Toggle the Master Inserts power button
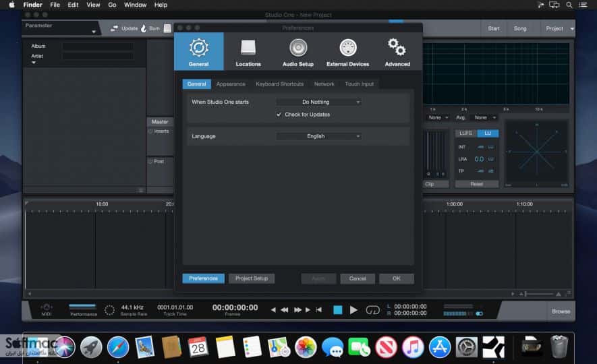597x364 pixels. tap(150, 131)
